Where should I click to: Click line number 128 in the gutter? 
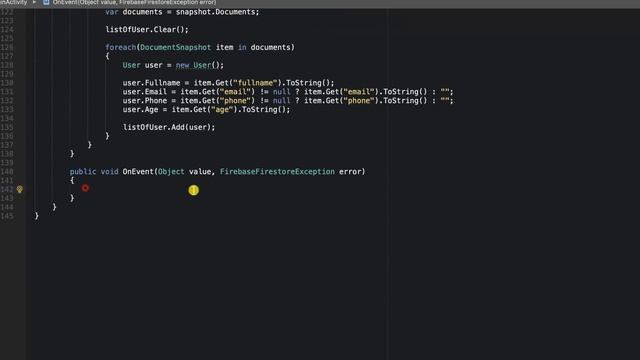point(7,65)
